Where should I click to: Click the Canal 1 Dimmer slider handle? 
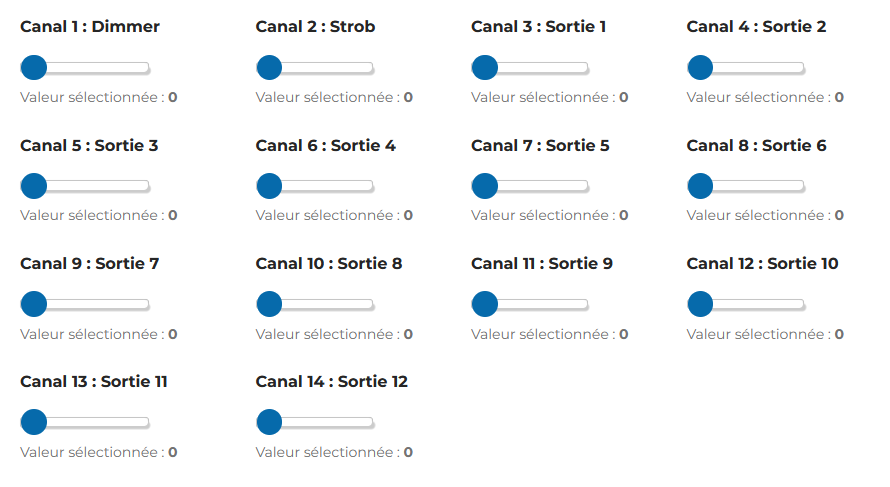point(34,68)
